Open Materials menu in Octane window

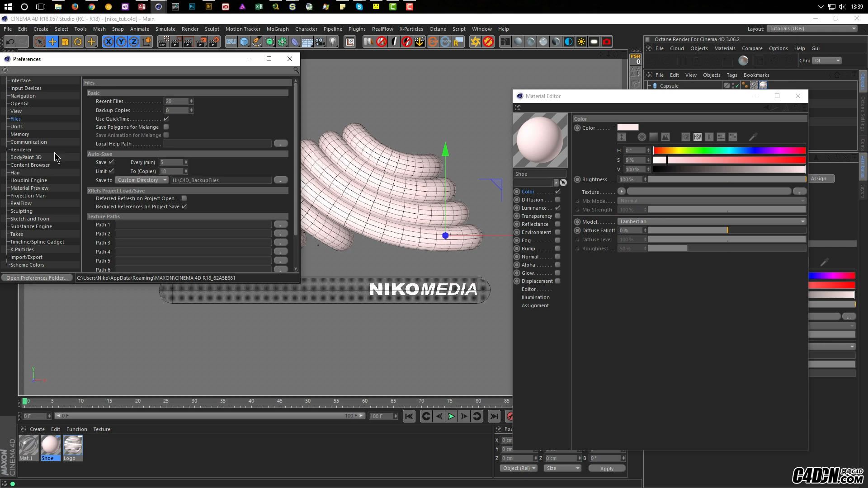(725, 48)
